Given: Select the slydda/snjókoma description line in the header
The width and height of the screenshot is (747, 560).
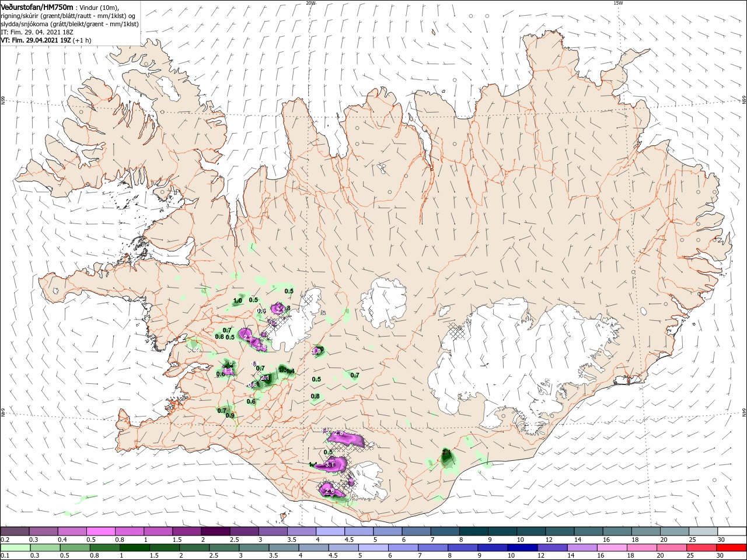Looking at the screenshot, I should 69,24.
